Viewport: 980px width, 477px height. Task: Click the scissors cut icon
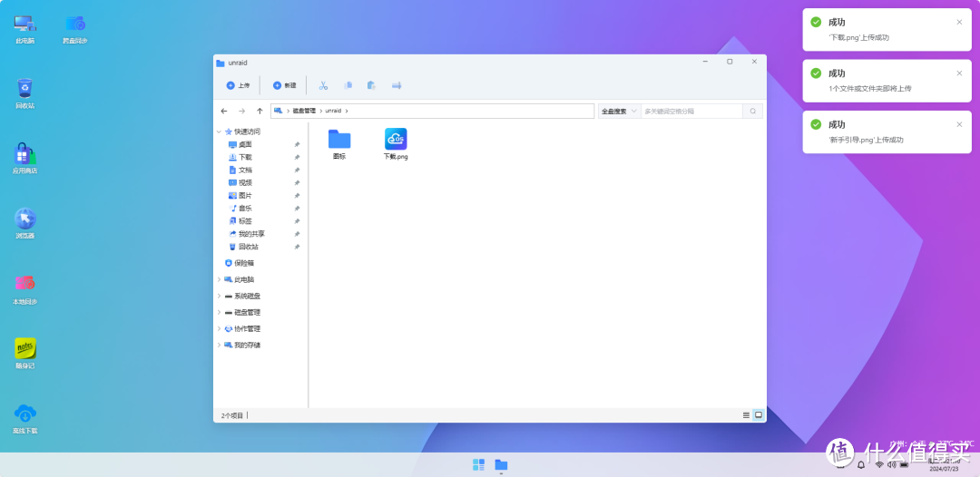(323, 85)
